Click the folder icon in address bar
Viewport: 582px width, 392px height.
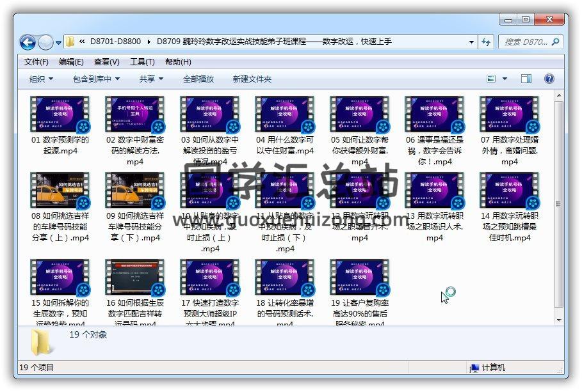pos(70,42)
